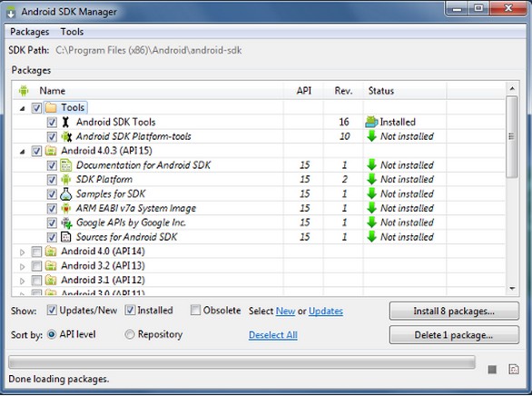Screen dimensions: 532x396
Task: Uncheck the Documentation for Android SDK checkbox
Action: click(52, 165)
